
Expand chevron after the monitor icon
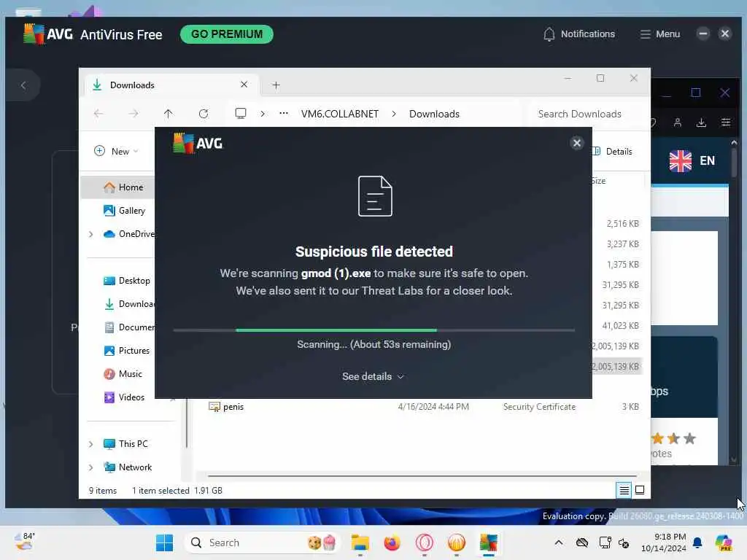263,113
